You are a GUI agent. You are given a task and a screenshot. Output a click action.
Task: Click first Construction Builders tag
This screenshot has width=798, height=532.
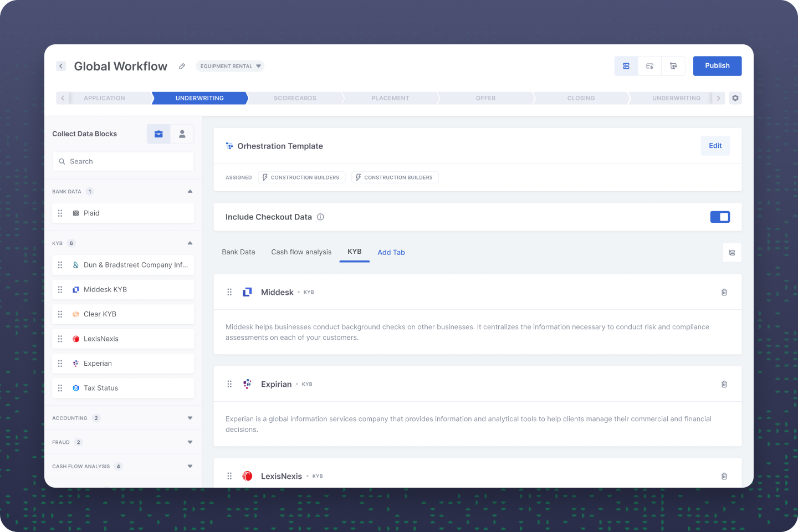(301, 177)
